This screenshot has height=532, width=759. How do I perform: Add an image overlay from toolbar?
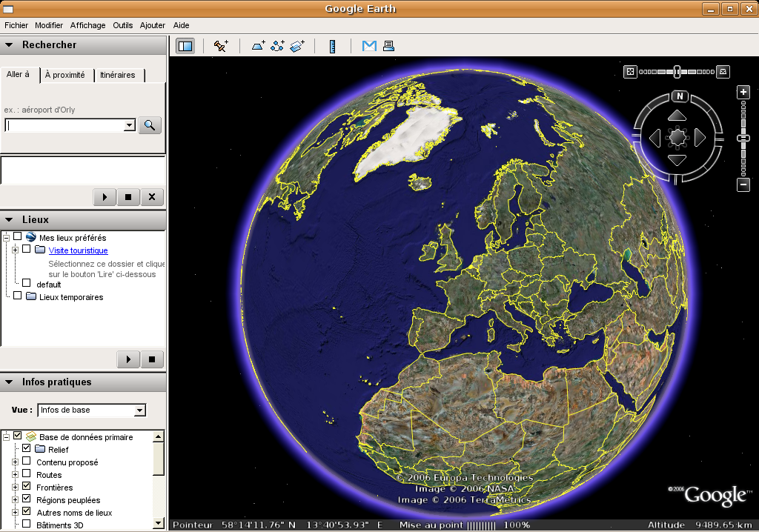(297, 46)
